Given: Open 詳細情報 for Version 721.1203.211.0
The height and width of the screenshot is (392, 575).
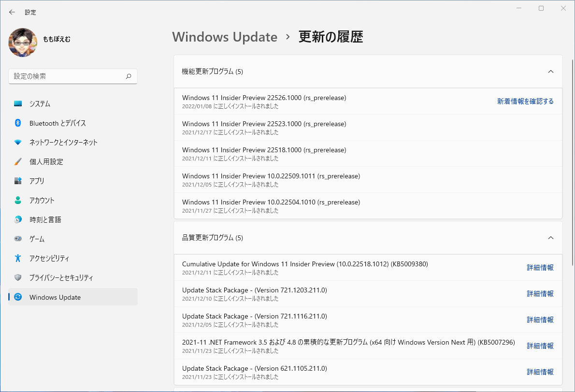Looking at the screenshot, I should click(540, 294).
